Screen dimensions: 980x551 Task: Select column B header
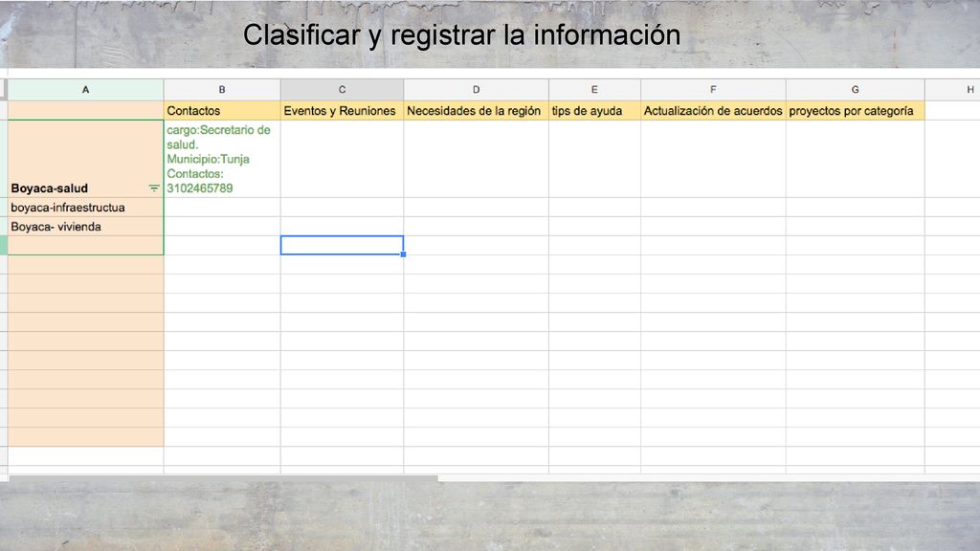(222, 89)
